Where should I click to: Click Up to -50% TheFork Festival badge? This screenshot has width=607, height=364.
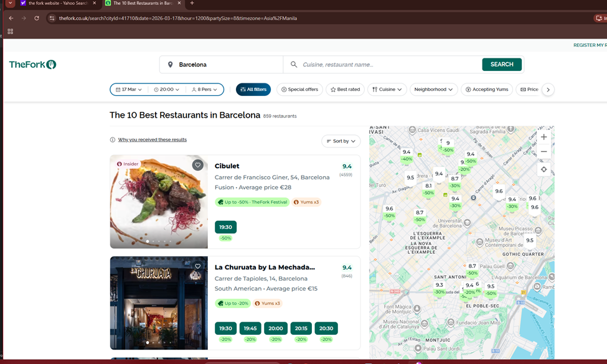coord(252,202)
